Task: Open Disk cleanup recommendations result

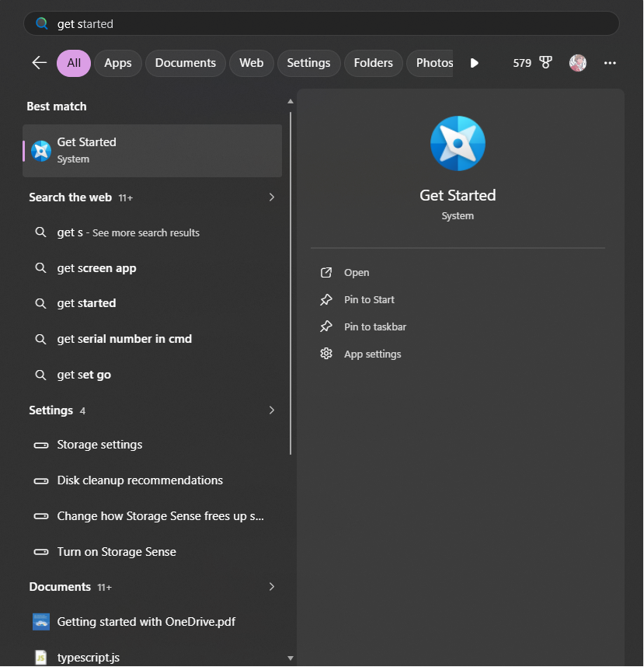Action: click(x=152, y=480)
